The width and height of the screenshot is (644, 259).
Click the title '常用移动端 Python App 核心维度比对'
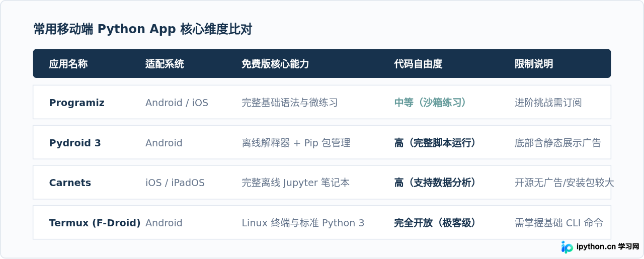click(143, 29)
